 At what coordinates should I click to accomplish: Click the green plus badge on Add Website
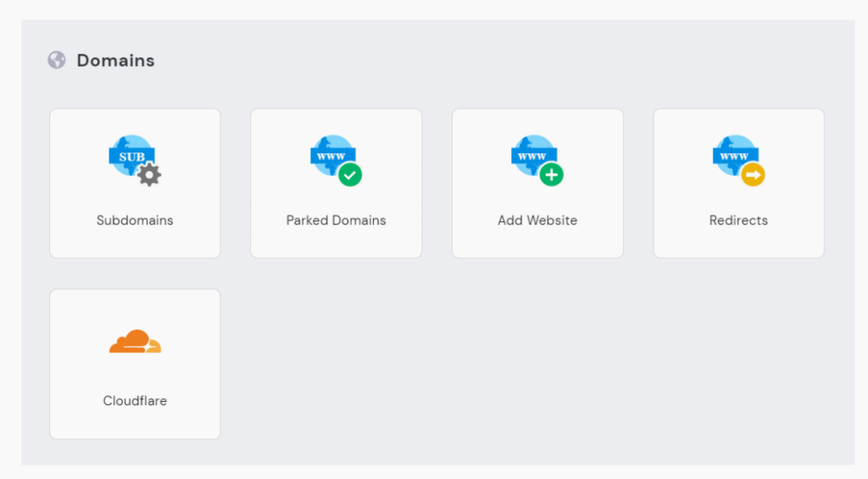pyautogui.click(x=552, y=175)
